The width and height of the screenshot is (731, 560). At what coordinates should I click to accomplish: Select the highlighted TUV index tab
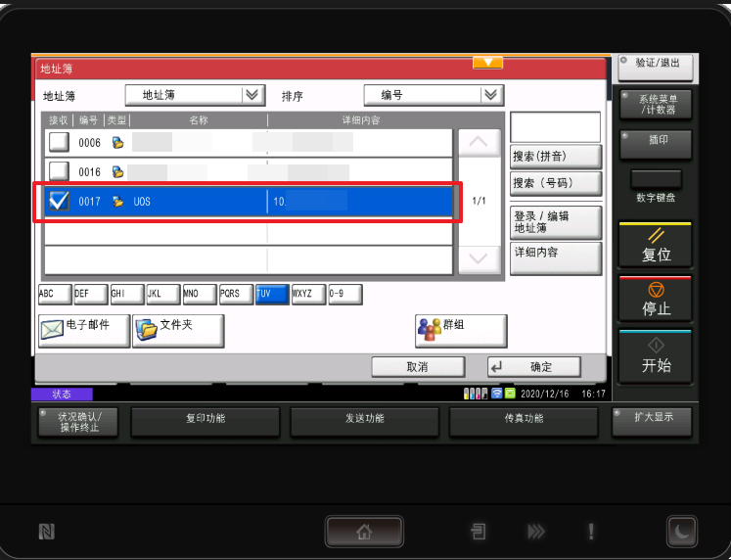pos(272,294)
